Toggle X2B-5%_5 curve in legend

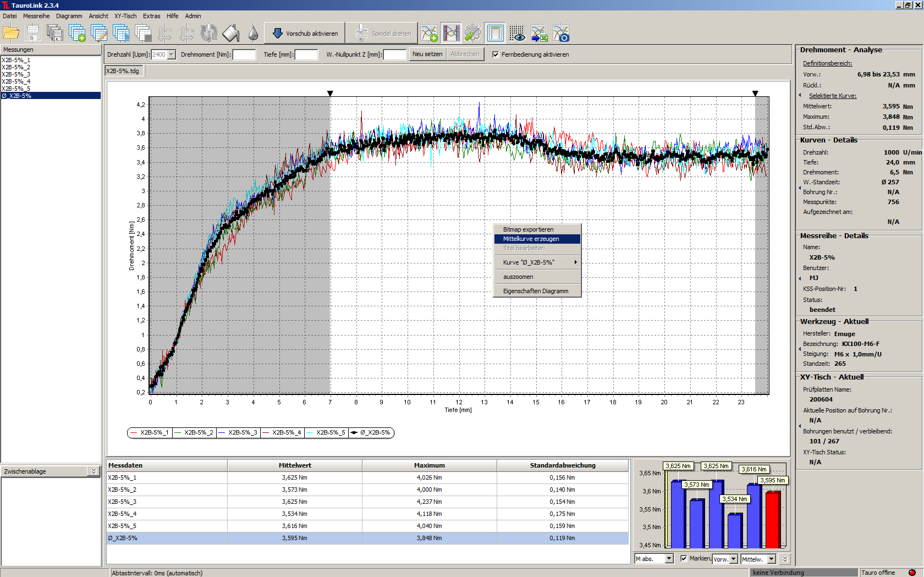point(326,432)
